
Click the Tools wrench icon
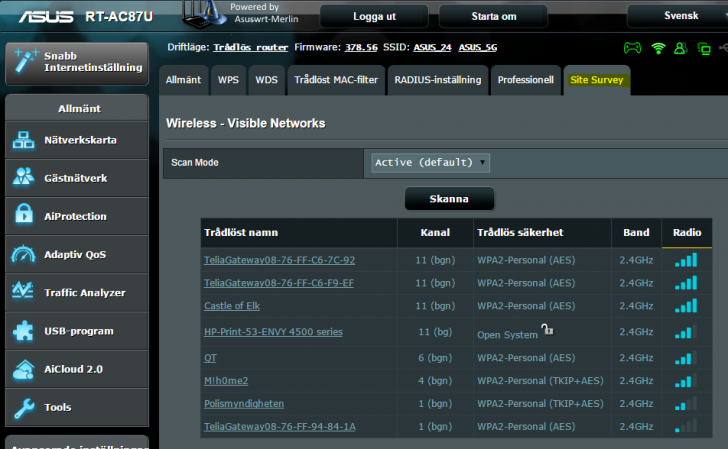24,408
